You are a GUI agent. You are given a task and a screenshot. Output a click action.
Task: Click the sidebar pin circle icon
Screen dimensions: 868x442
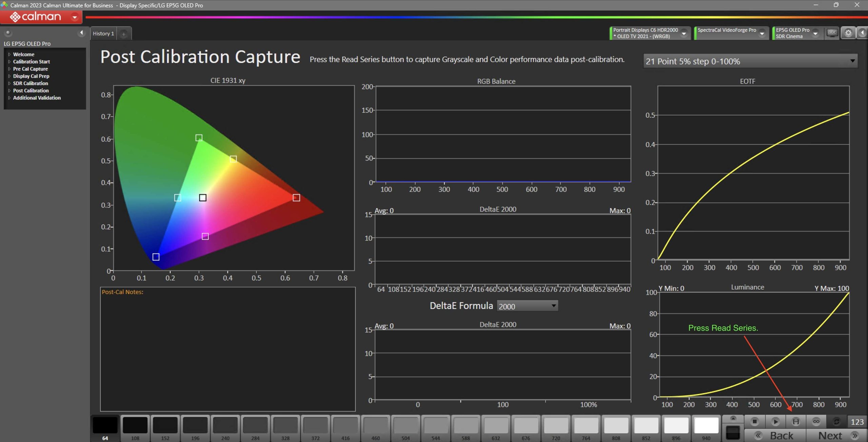(8, 33)
